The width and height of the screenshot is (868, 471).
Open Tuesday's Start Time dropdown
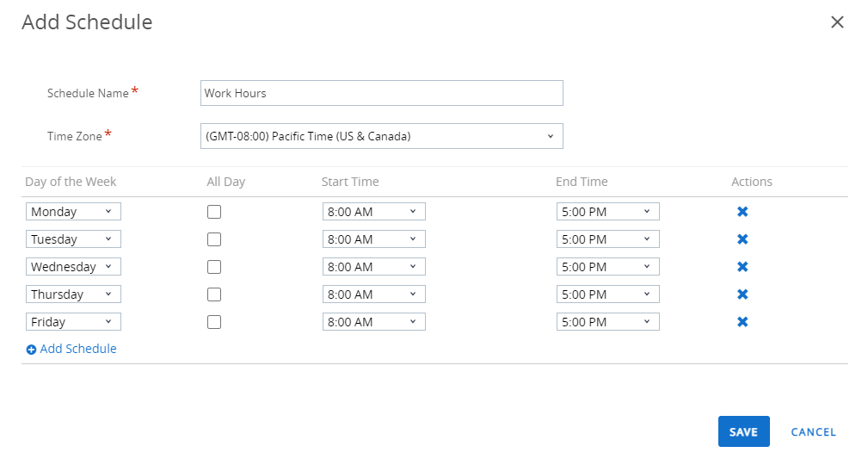(x=373, y=239)
